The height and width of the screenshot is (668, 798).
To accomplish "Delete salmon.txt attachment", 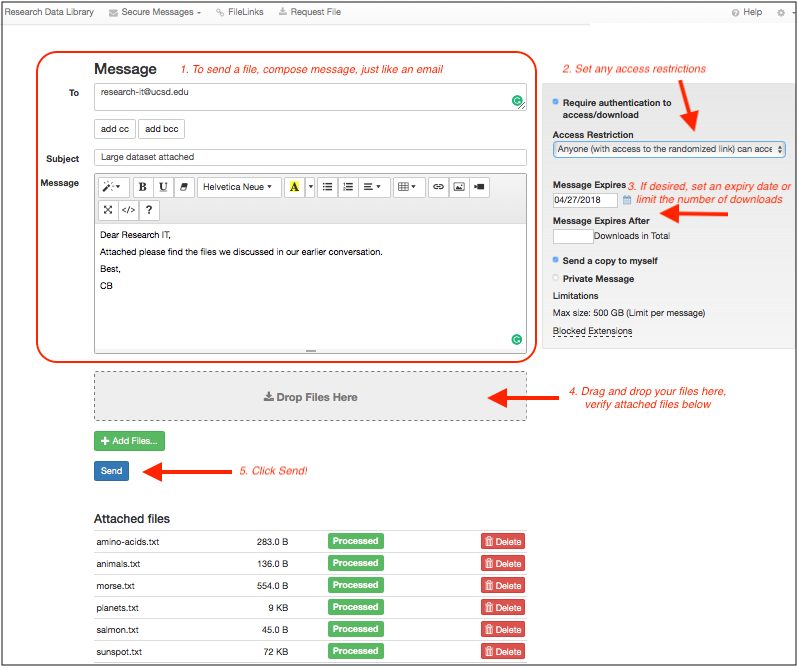I will [x=503, y=630].
